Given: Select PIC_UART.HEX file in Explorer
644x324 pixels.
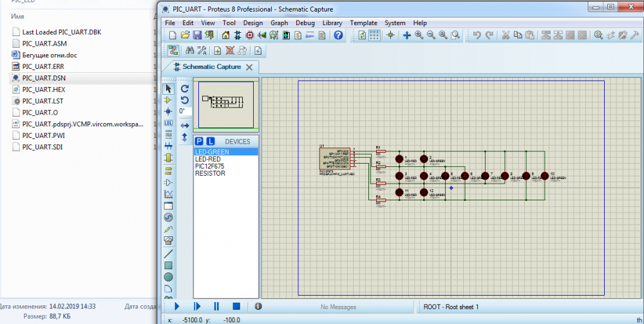Looking at the screenshot, I should coord(44,90).
